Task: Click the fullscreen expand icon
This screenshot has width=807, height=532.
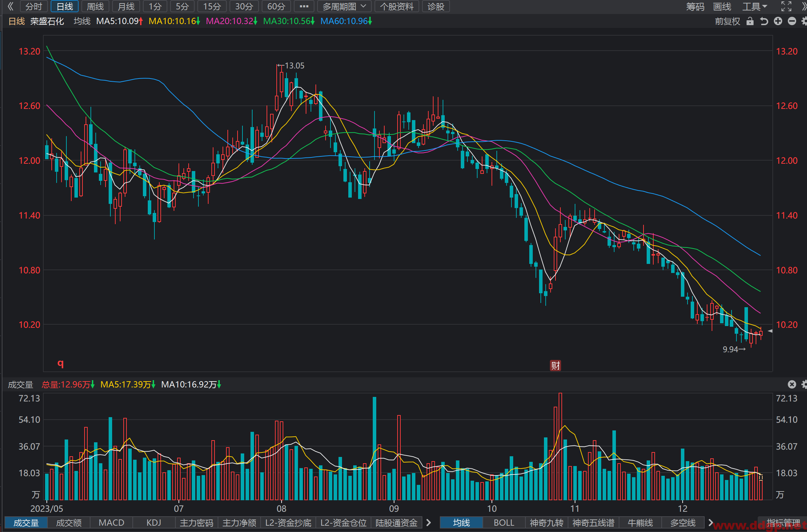Action: (786, 6)
